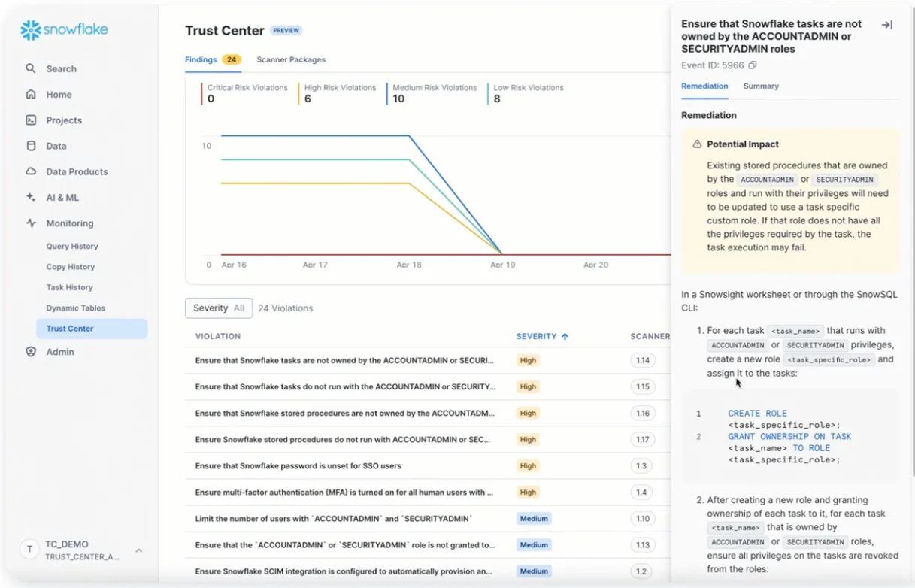Open the Admin section
The height and width of the screenshot is (588, 915).
click(x=60, y=352)
